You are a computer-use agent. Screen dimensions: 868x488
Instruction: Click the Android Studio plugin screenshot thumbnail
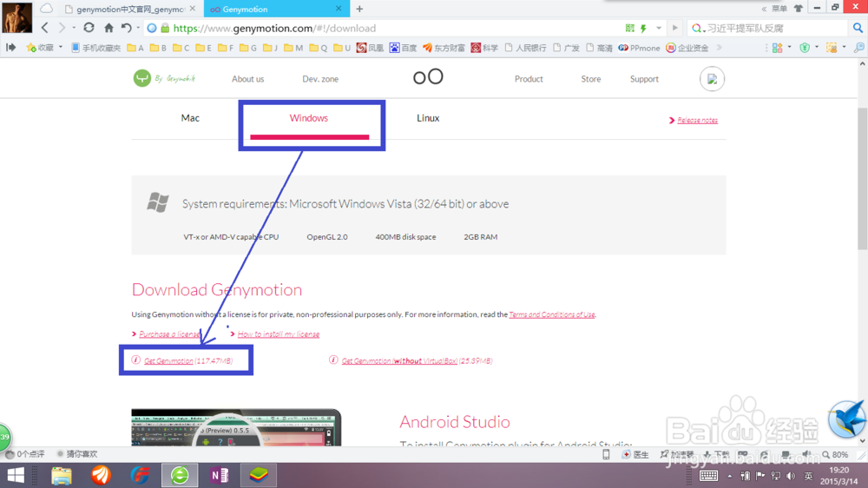(x=236, y=427)
